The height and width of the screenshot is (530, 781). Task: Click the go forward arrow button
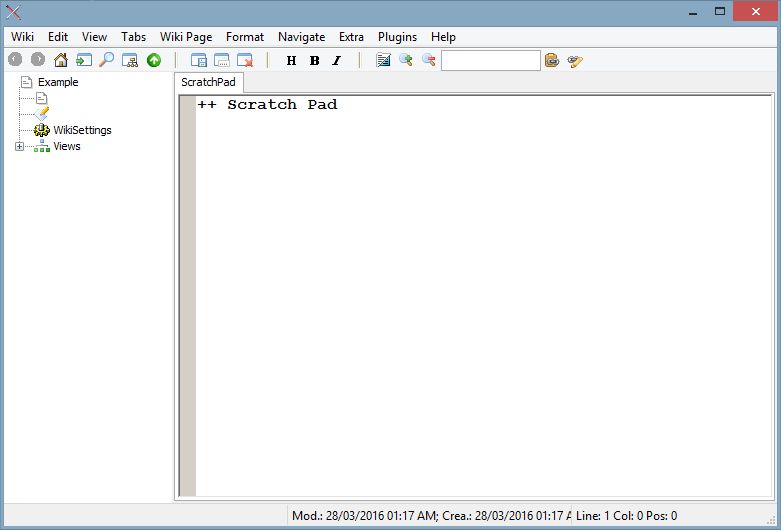click(38, 61)
